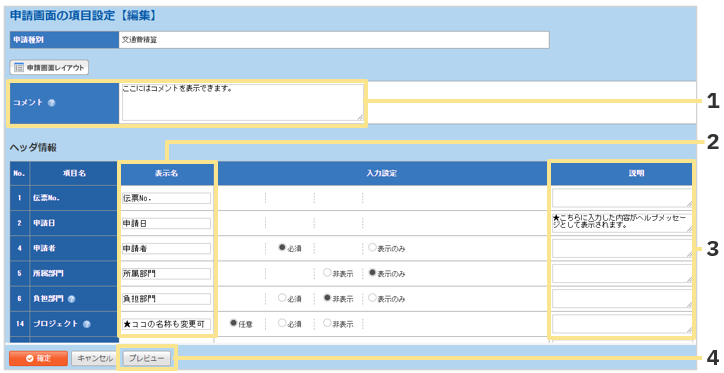
Task: Select 表示のみ radio for 所属部門 row
Action: tap(372, 273)
